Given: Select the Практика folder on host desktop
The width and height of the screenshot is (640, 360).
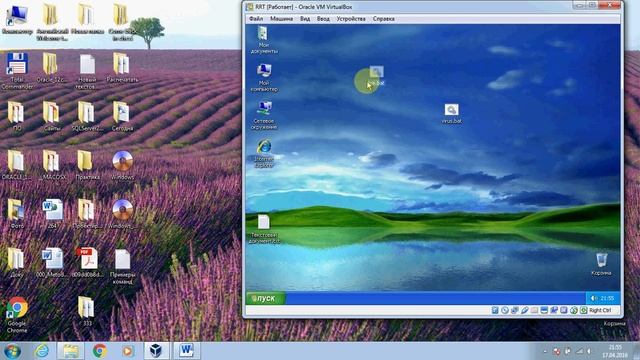Looking at the screenshot, I should click(x=87, y=165).
